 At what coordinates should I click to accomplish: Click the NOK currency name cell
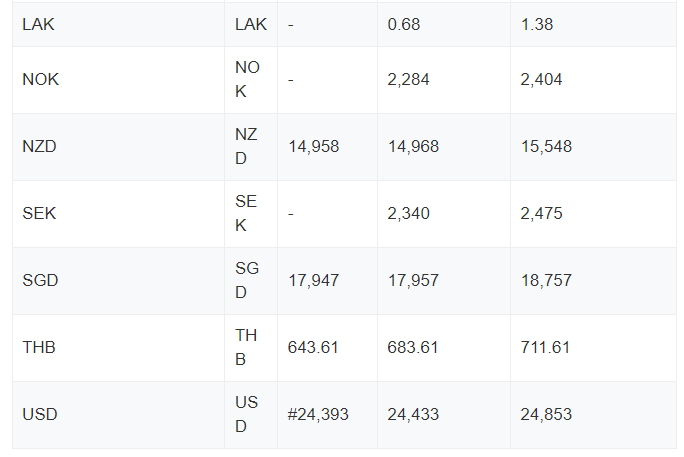coord(118,80)
